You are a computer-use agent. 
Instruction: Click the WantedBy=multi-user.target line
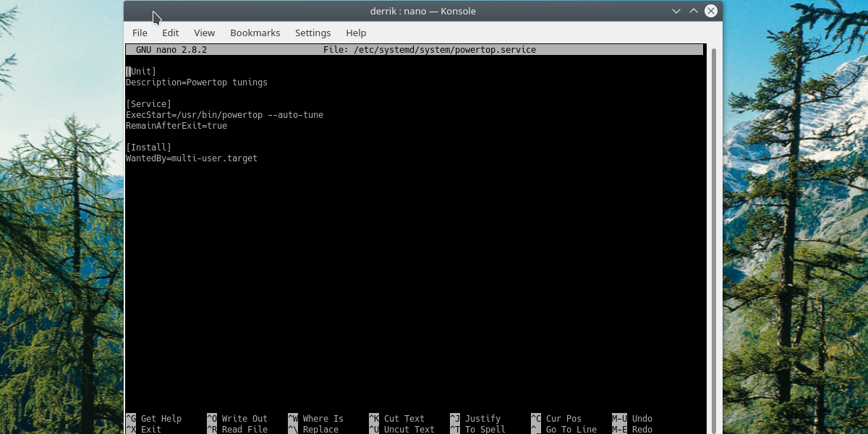(192, 158)
